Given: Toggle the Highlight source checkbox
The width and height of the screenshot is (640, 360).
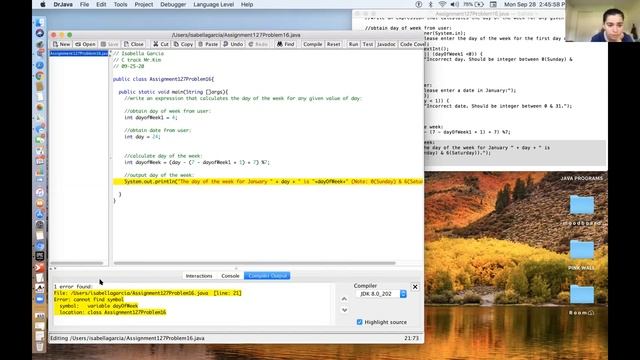Looking at the screenshot, I should click(x=359, y=322).
